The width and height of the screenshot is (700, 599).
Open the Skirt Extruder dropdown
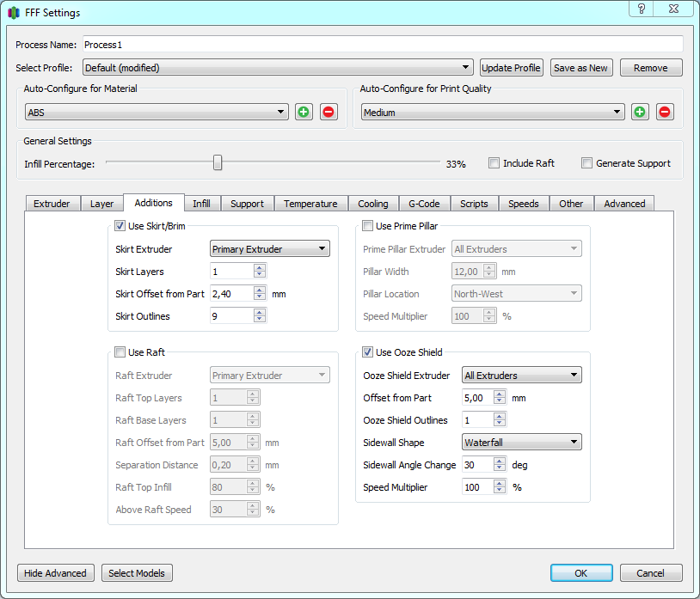(x=269, y=249)
